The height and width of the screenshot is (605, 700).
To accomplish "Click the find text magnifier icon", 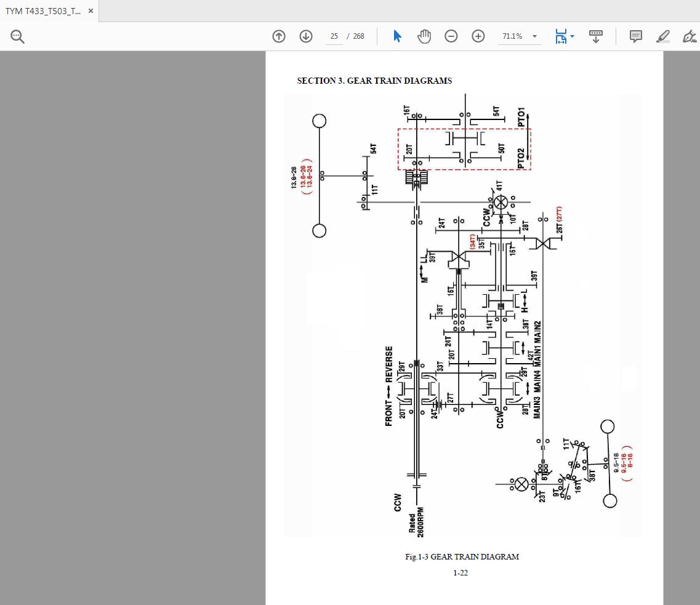I will point(18,37).
